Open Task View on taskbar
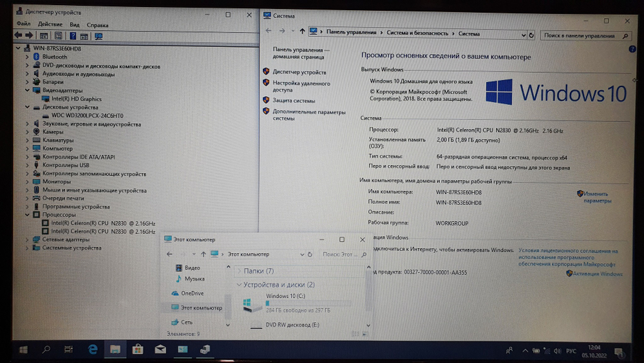Screen dimensions: 644x363 pos(69,349)
